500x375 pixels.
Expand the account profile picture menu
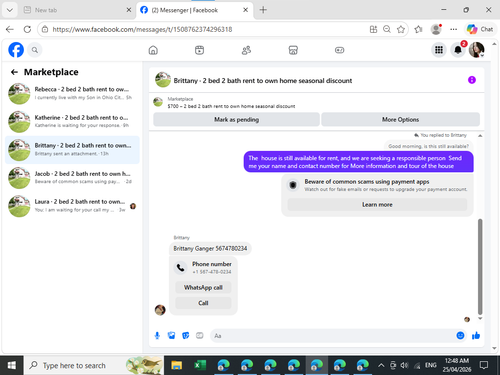477,50
